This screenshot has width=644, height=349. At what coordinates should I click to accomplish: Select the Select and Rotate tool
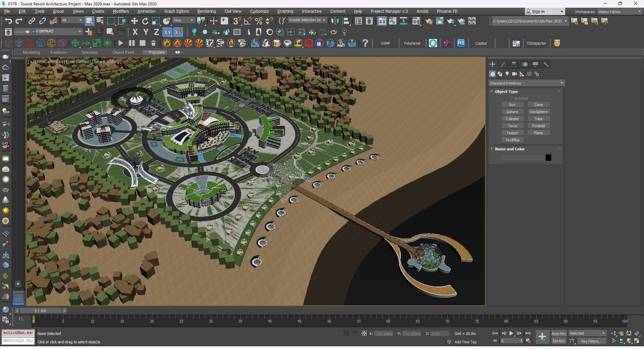[x=145, y=21]
